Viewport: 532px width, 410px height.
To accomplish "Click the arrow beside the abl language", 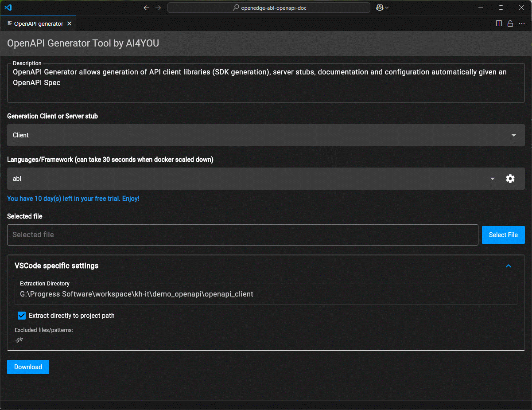I will (x=493, y=179).
